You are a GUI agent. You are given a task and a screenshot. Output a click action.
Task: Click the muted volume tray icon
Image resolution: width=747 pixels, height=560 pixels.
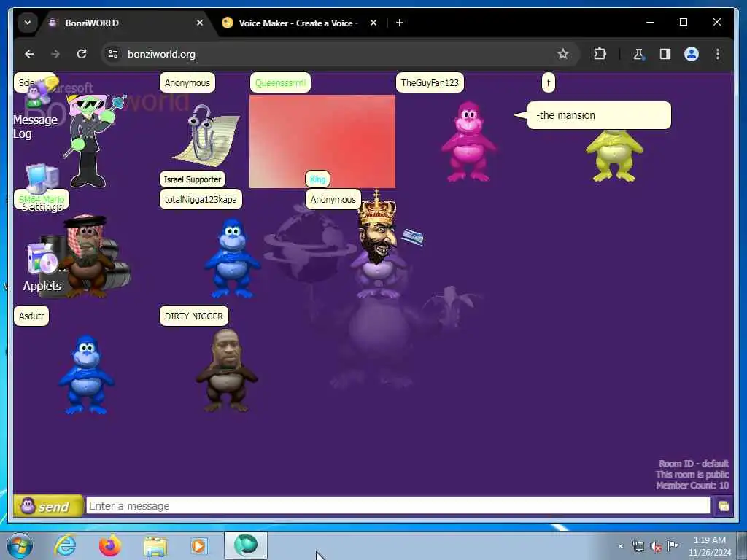(x=656, y=547)
